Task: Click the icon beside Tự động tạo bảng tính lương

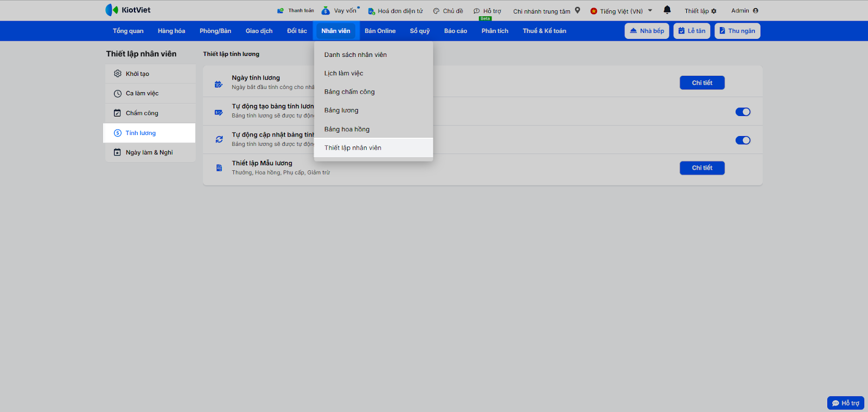Action: click(219, 112)
